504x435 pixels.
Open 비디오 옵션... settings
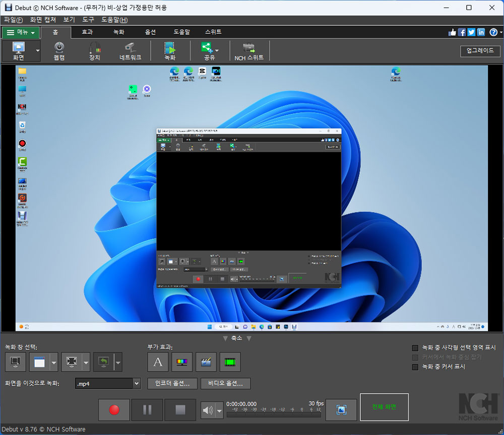pos(225,383)
